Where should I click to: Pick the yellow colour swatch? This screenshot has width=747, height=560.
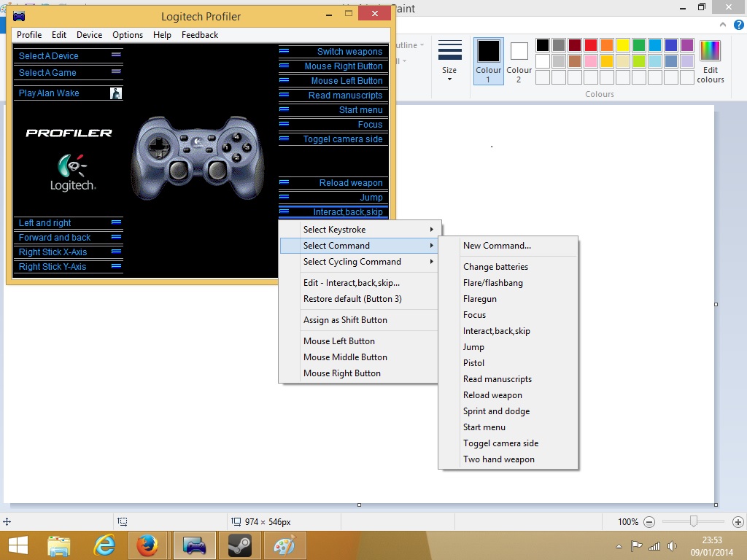(623, 45)
